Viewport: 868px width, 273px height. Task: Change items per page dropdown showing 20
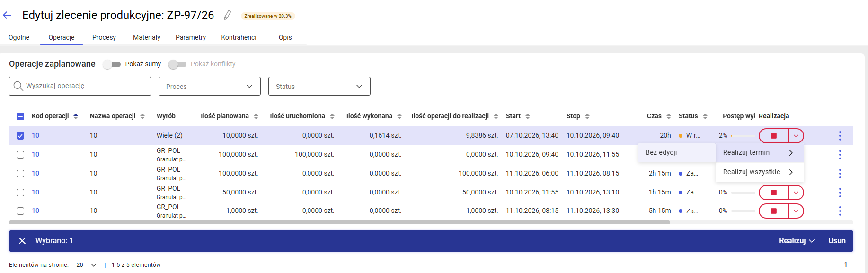coord(87,265)
